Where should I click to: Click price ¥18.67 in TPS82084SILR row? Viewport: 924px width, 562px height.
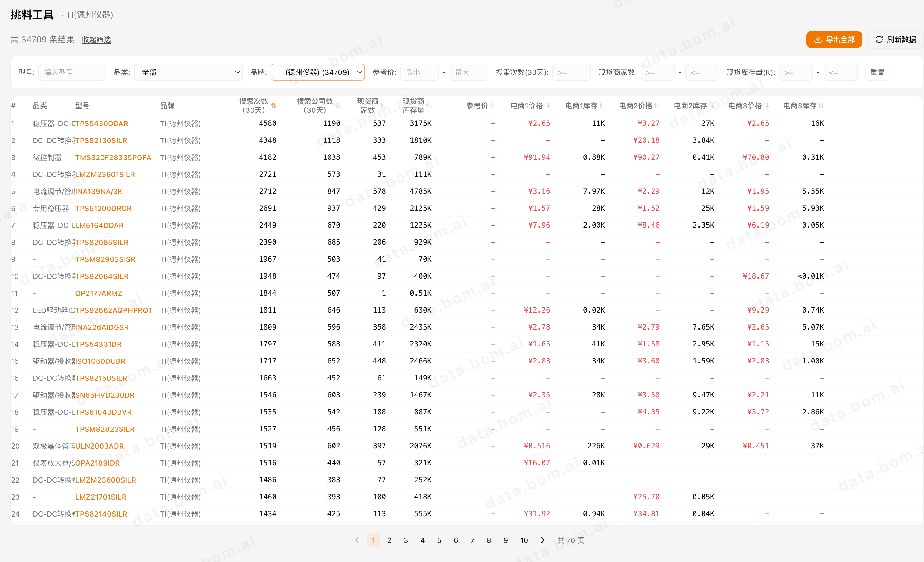tap(756, 276)
